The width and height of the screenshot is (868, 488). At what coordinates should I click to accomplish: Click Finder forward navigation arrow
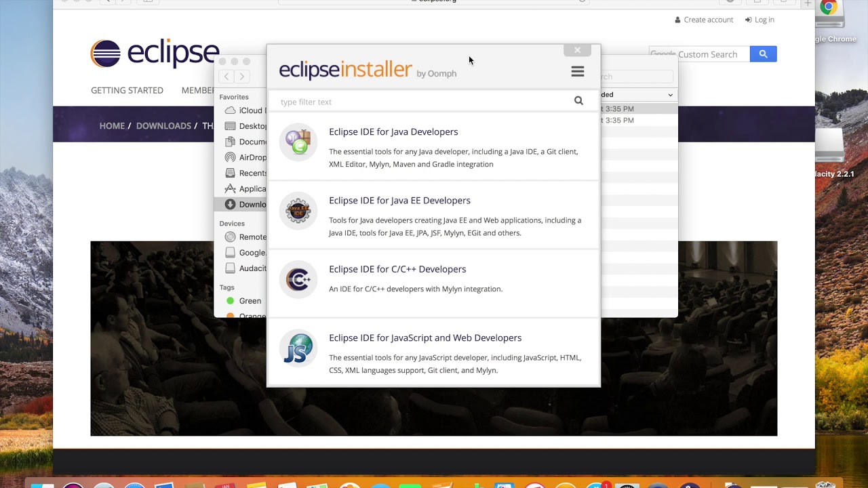241,77
